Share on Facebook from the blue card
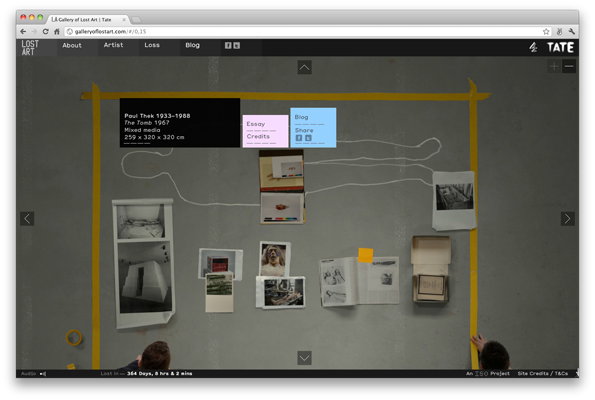Viewport: 595px width, 400px height. coord(299,138)
